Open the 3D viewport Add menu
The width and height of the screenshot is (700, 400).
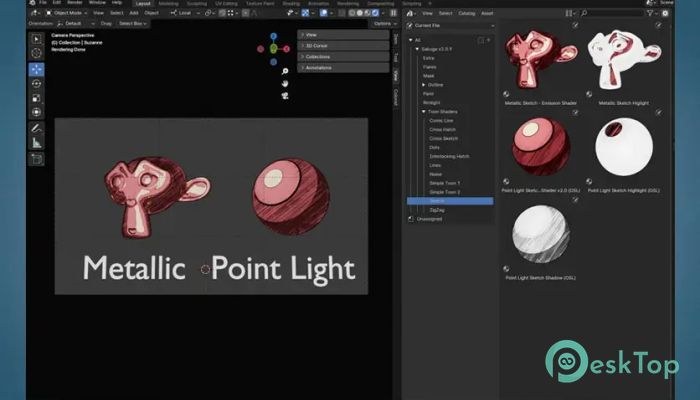pyautogui.click(x=133, y=13)
